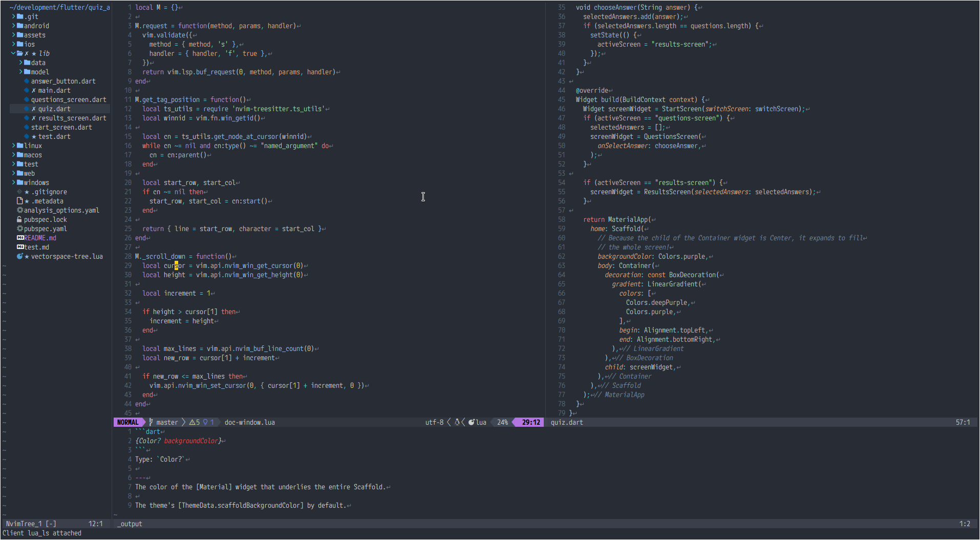This screenshot has width=980, height=540.
Task: Click the ios folder icon
Action: click(20, 44)
